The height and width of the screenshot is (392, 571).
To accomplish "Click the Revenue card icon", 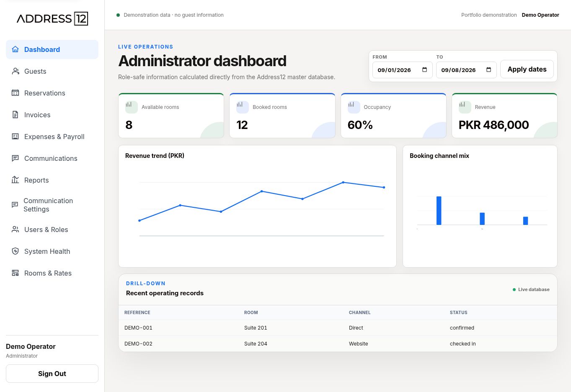I will (x=465, y=107).
